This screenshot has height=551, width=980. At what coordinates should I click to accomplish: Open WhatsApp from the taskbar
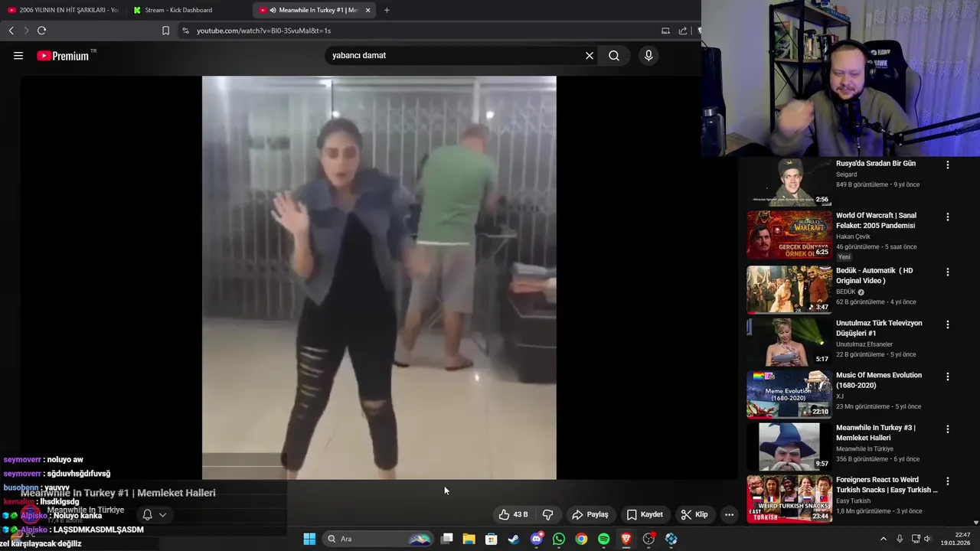(559, 539)
